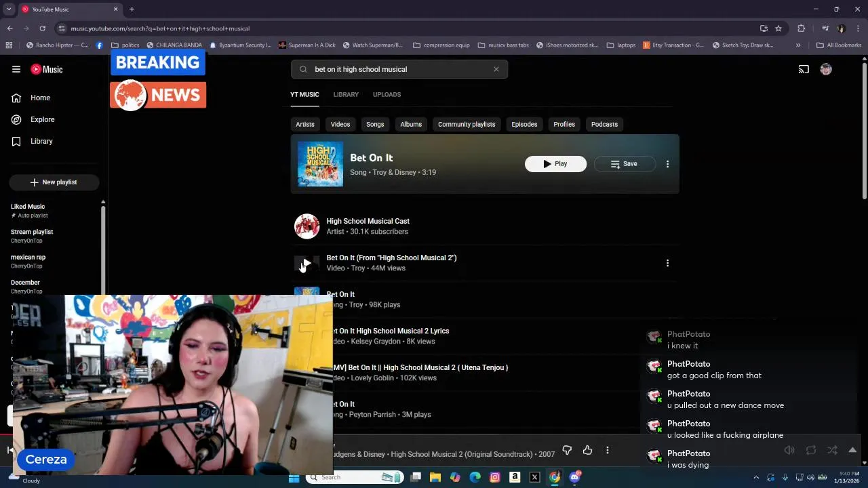The image size is (868, 488).
Task: Open Bet On It (From "High School Musical 2") title
Action: (391, 258)
